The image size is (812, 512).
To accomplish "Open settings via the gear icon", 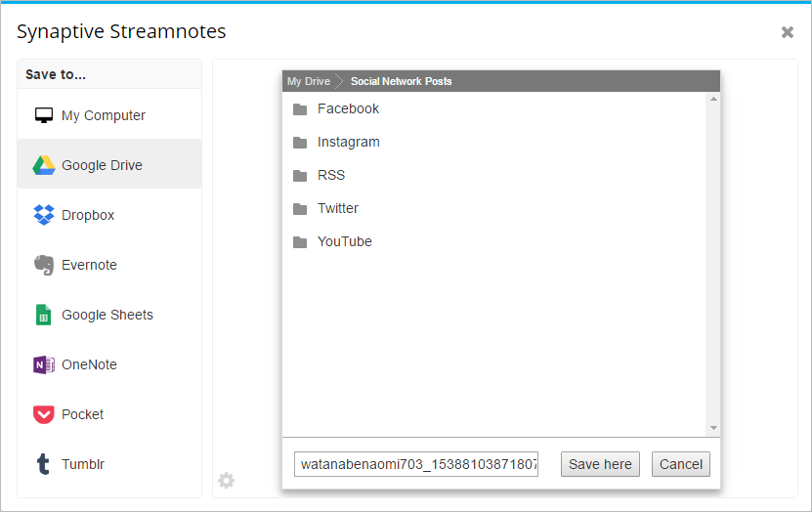I will coord(227,481).
